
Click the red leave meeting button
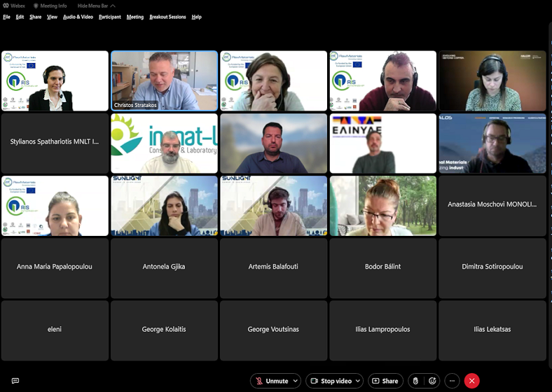point(472,381)
